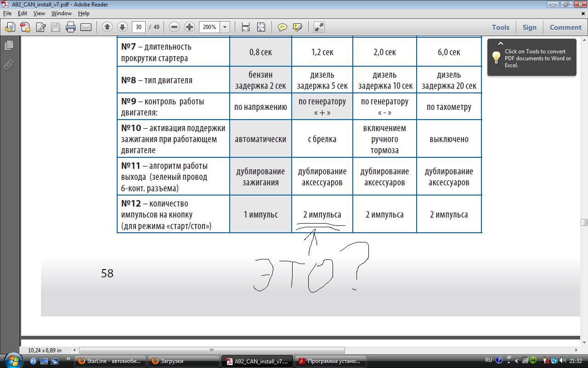Open the Comment pane
This screenshot has width=588, height=368.
coord(565,27)
